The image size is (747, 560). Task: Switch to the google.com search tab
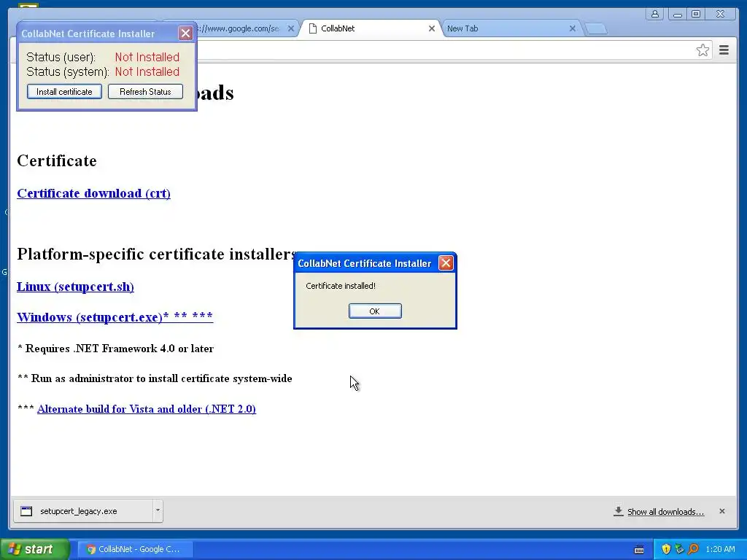click(x=239, y=28)
